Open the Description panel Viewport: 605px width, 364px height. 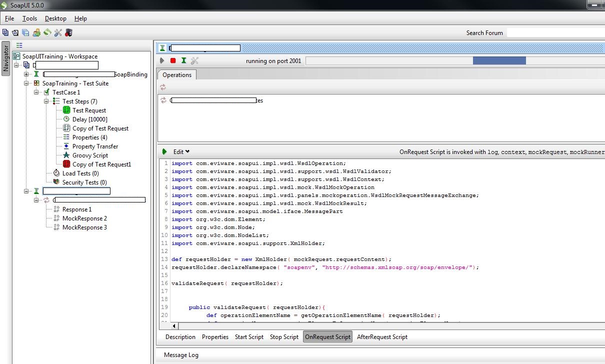(x=180, y=336)
